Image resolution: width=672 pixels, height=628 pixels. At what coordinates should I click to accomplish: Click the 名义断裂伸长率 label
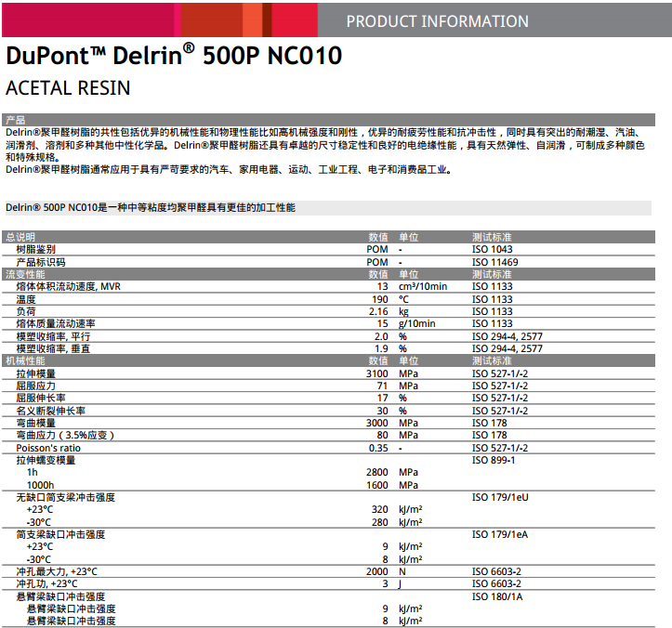coord(50,411)
